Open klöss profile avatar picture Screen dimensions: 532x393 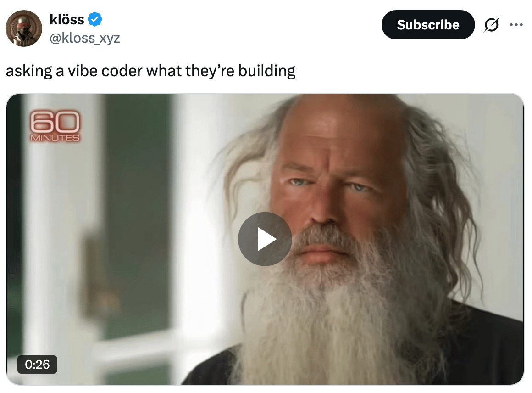click(x=24, y=28)
